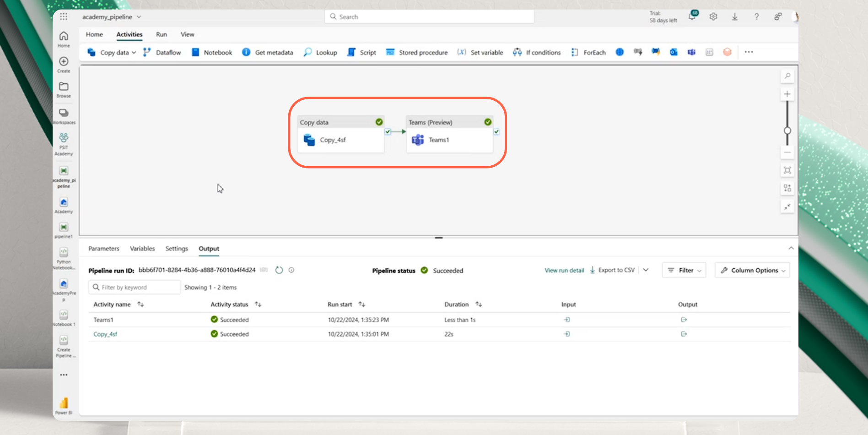The image size is (868, 435).
Task: Adjust the canvas zoom slider
Action: [787, 131]
